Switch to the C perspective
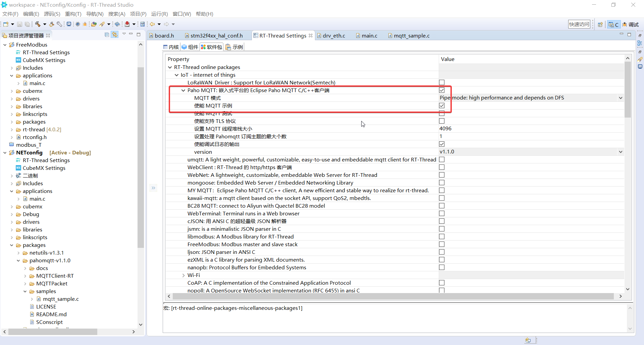 614,24
